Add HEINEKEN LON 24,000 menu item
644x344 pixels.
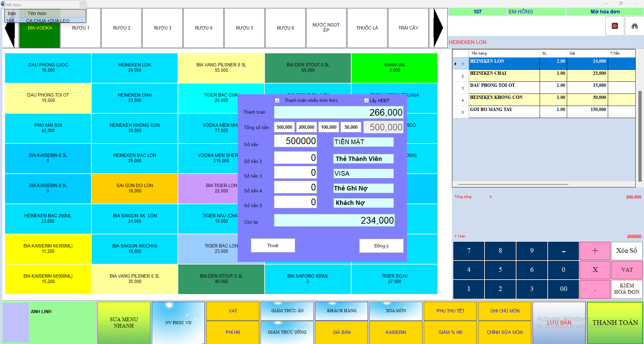click(135, 68)
